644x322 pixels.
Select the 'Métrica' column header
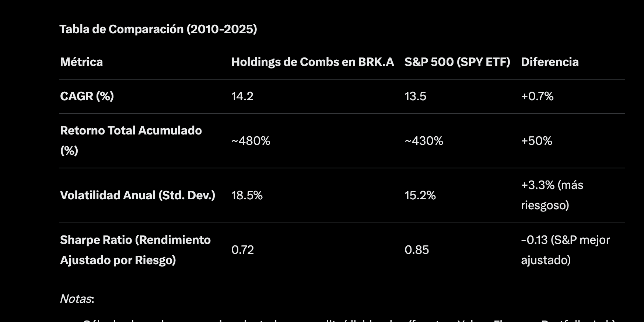pyautogui.click(x=81, y=62)
